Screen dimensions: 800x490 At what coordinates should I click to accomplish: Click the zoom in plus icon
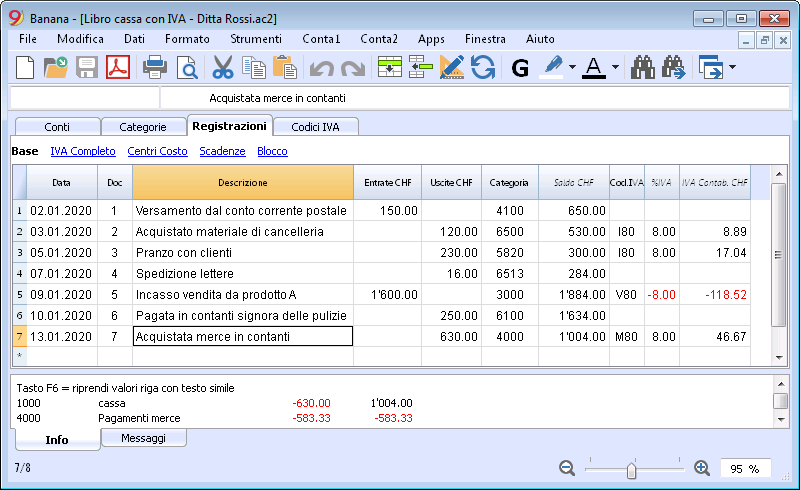point(702,468)
